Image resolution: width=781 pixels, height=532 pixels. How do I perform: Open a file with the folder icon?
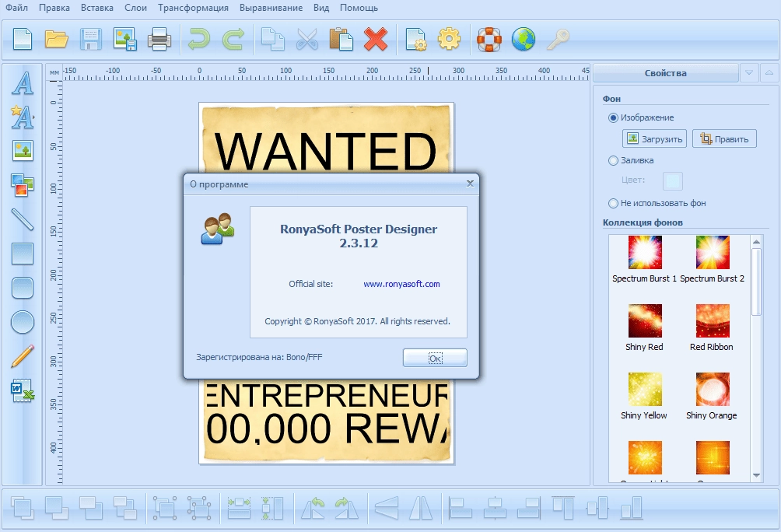click(56, 39)
